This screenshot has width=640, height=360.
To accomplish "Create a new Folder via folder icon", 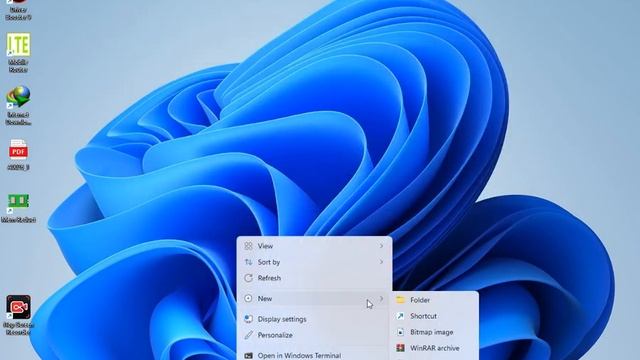I will [x=400, y=300].
